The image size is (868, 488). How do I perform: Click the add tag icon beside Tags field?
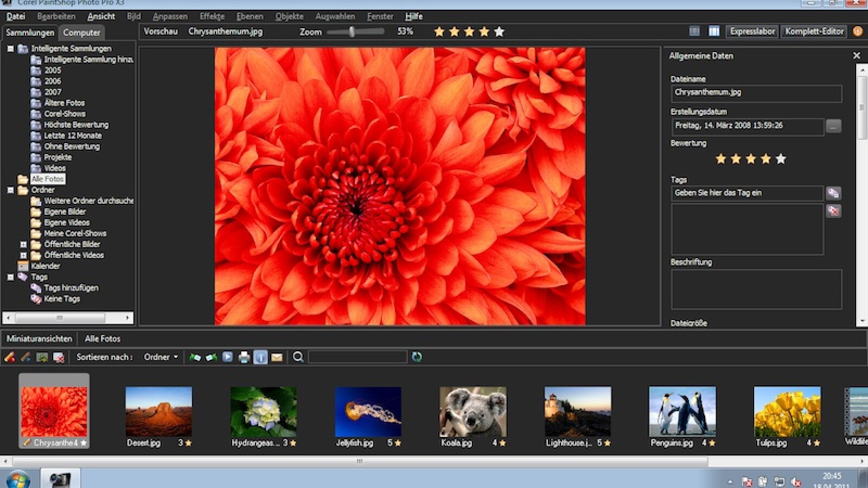click(x=833, y=193)
